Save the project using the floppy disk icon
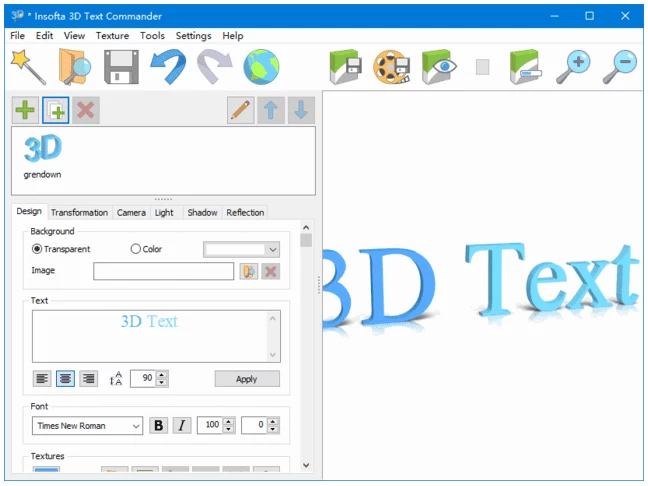This screenshot has width=648, height=486. coord(120,66)
